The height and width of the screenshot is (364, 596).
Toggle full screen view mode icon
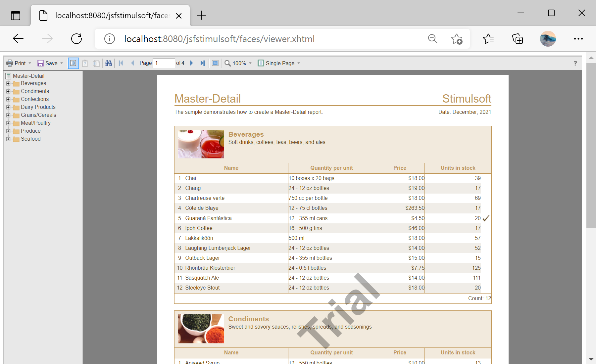coord(215,63)
